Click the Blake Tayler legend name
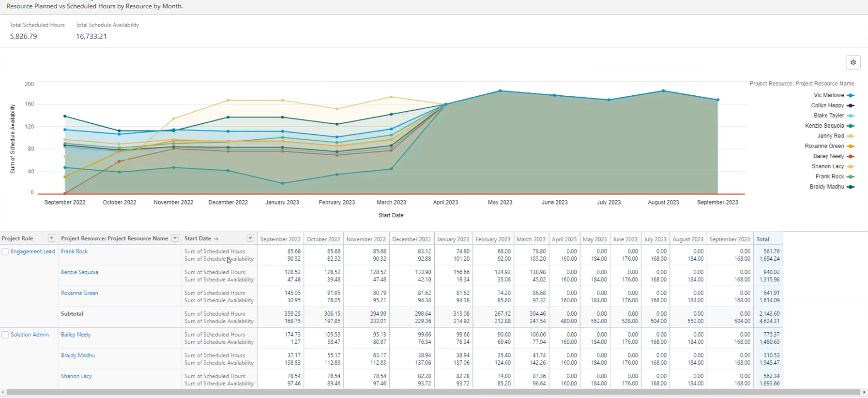Image resolution: width=868 pixels, height=398 pixels. (829, 116)
